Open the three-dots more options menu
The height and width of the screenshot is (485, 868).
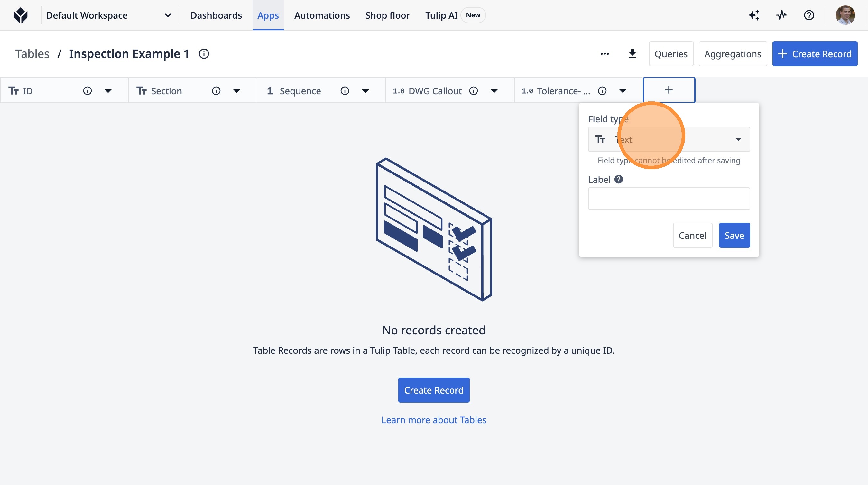pyautogui.click(x=605, y=54)
